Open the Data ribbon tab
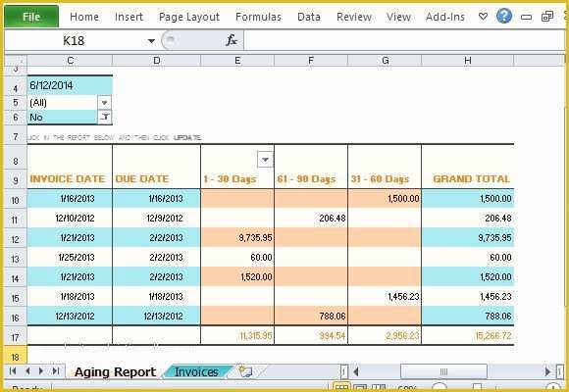The image size is (569, 392). coord(308,17)
